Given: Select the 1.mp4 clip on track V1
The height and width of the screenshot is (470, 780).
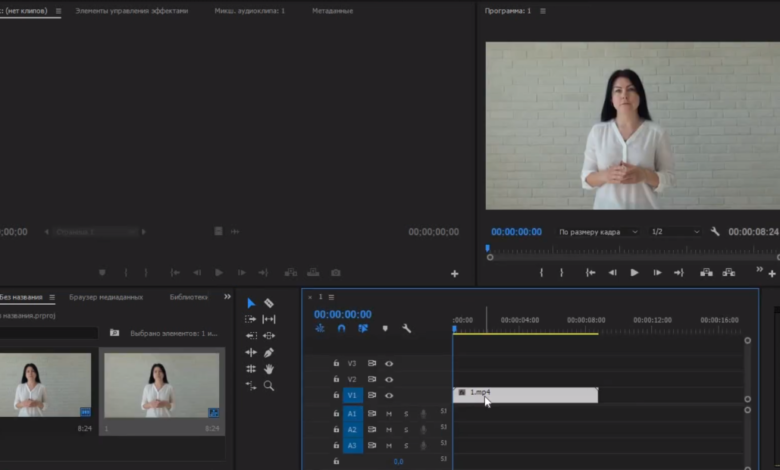Looking at the screenshot, I should pos(525,395).
